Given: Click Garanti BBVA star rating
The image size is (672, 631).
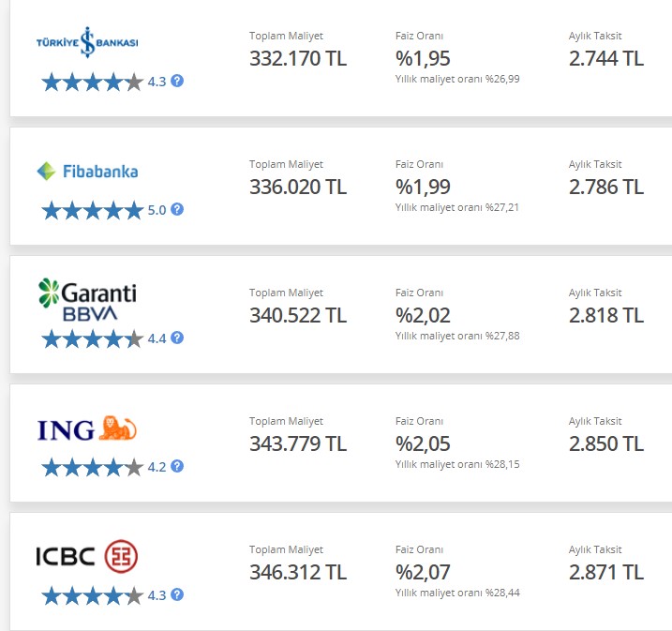Looking at the screenshot, I should click(x=93, y=339).
